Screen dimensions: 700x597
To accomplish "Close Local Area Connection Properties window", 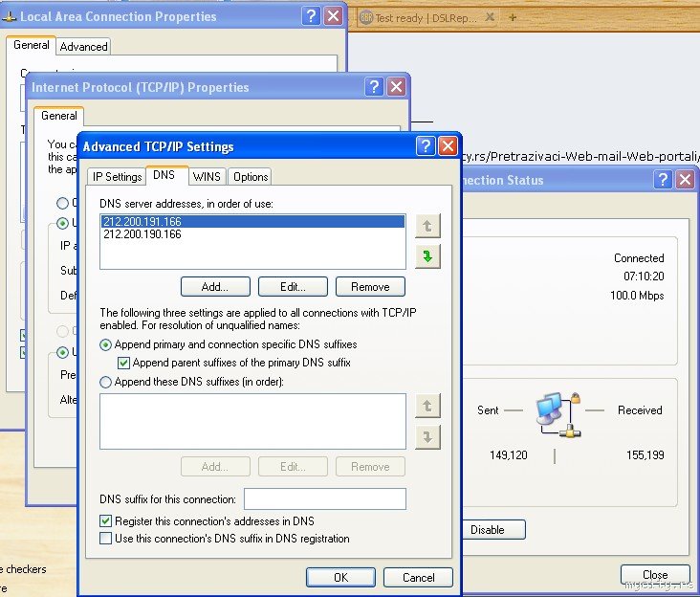I will point(334,16).
